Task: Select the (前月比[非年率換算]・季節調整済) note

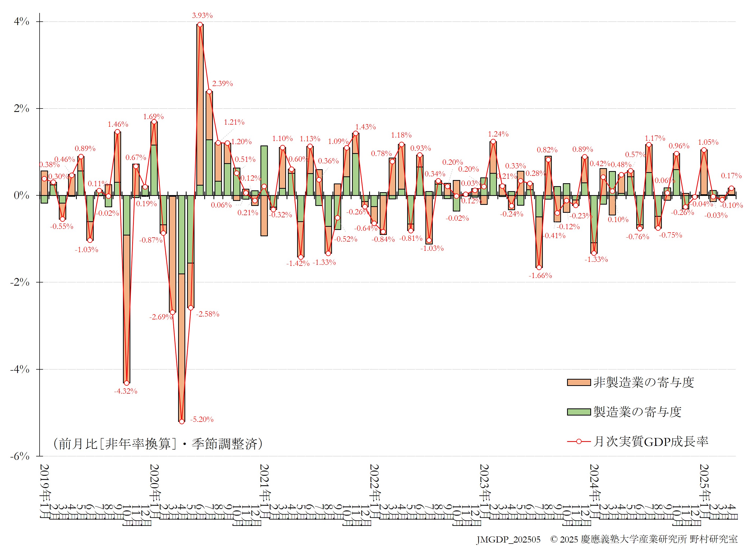Action: tap(158, 444)
